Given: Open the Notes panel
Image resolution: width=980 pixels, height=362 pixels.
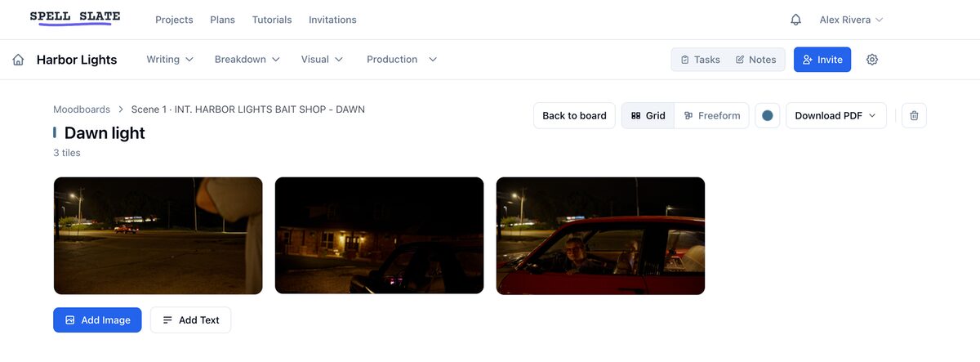Looking at the screenshot, I should [755, 60].
